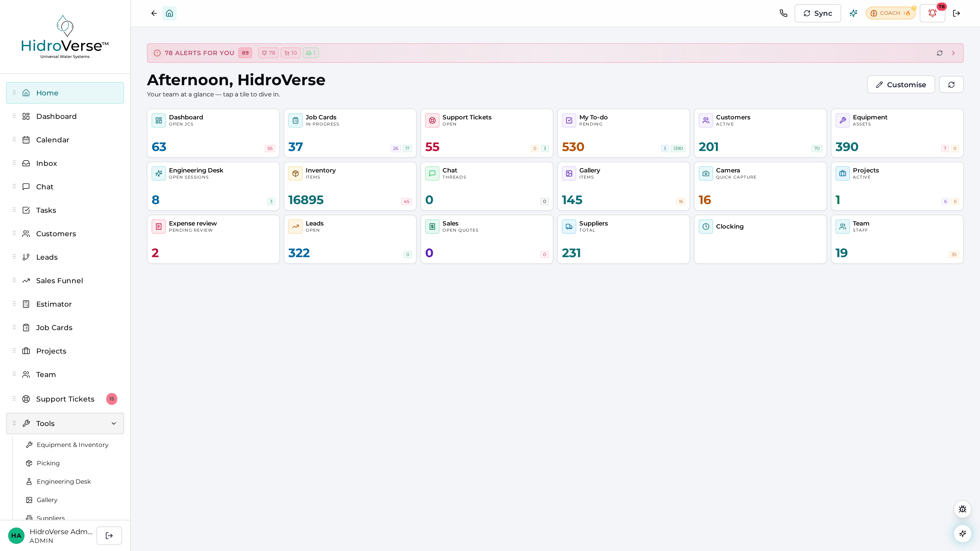
Task: Open the Dashboard Open JCs tile
Action: 213,133
